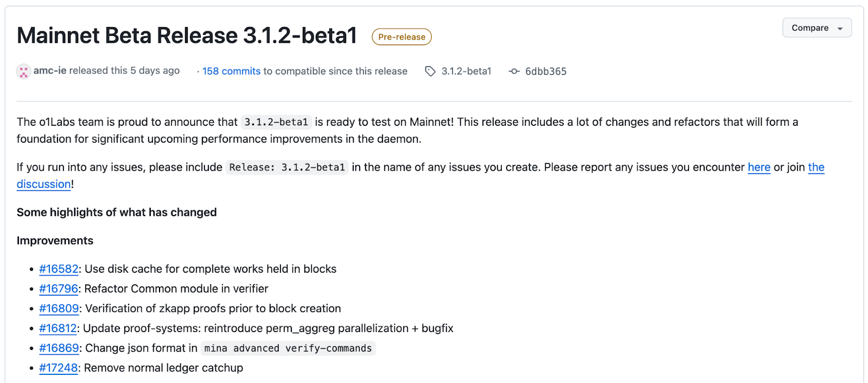The width and height of the screenshot is (868, 383).
Task: Open pull request #16582
Action: 59,269
